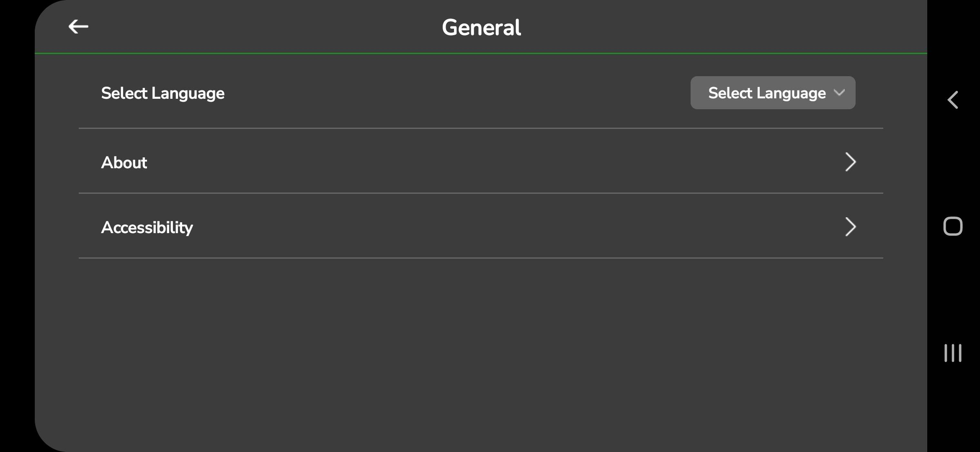
Task: Tap the chevron arrow on the Accessibility row
Action: (850, 227)
